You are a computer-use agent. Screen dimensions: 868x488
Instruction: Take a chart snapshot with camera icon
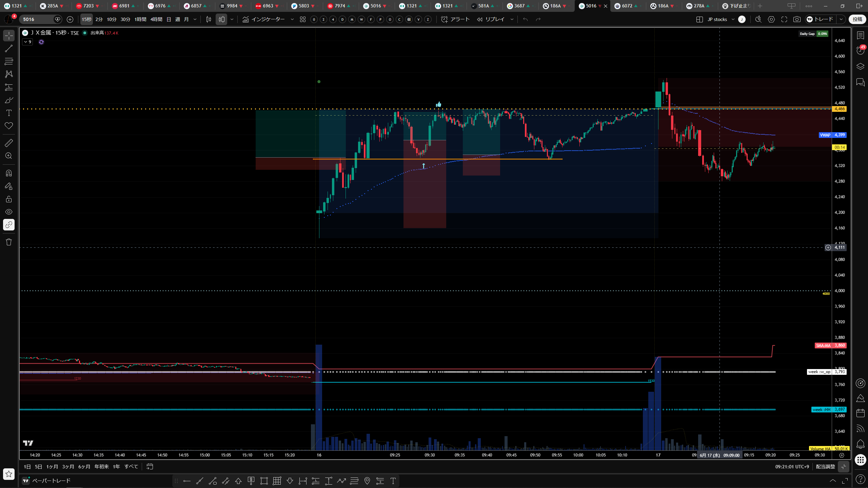pyautogui.click(x=797, y=19)
